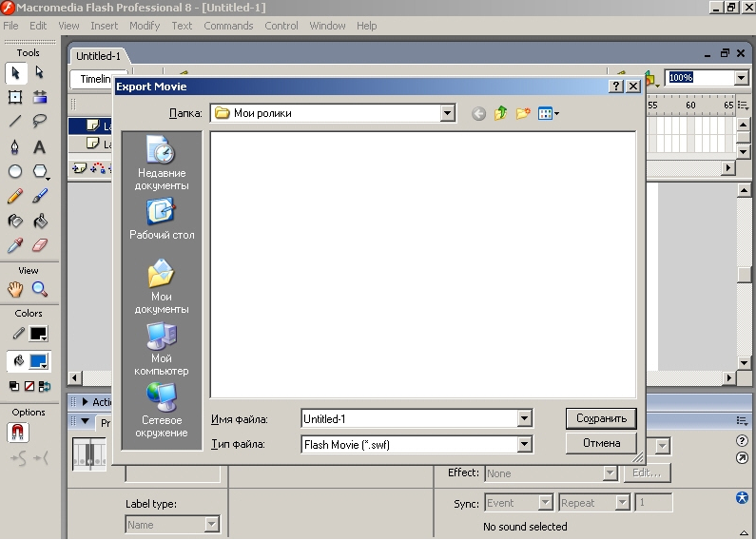Select the Pencil tool
This screenshot has width=756, height=540.
point(15,196)
